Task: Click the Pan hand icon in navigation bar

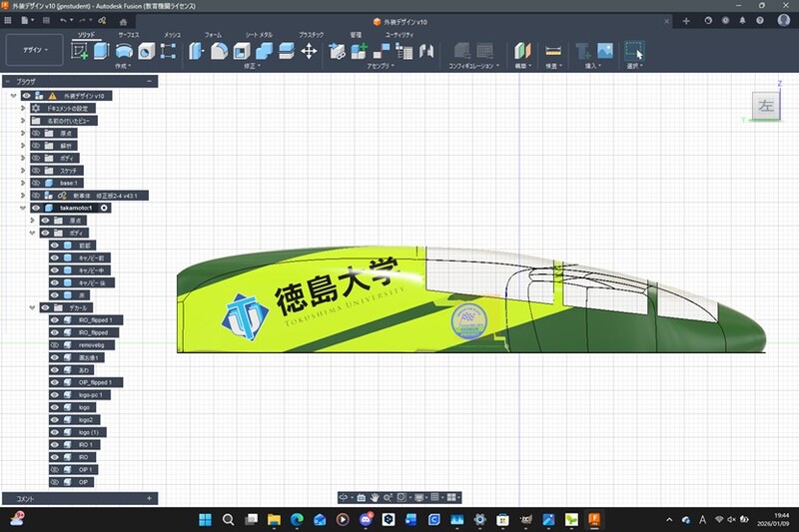Action: pyautogui.click(x=375, y=496)
